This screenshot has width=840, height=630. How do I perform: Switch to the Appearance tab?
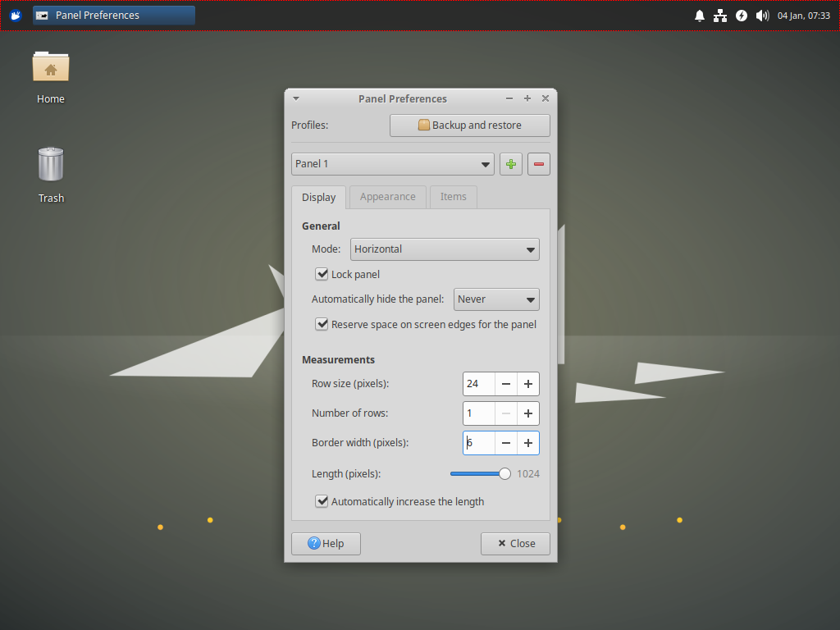(387, 197)
